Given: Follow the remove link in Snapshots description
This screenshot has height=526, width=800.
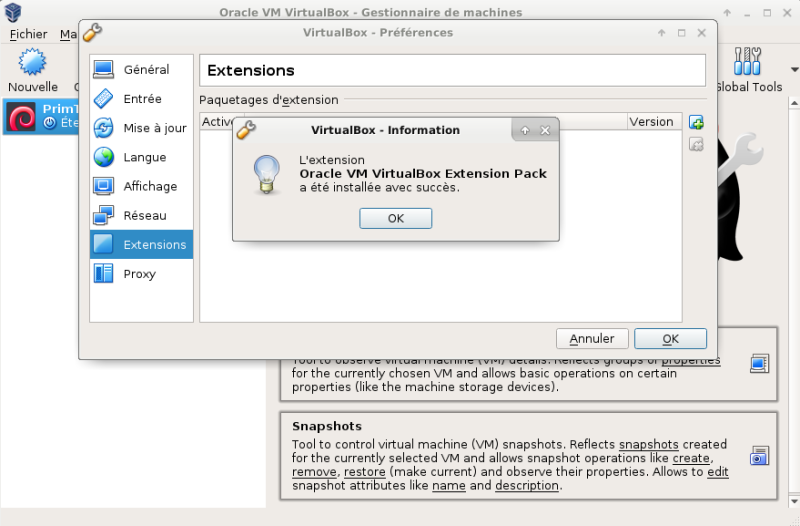Looking at the screenshot, I should click(314, 472).
